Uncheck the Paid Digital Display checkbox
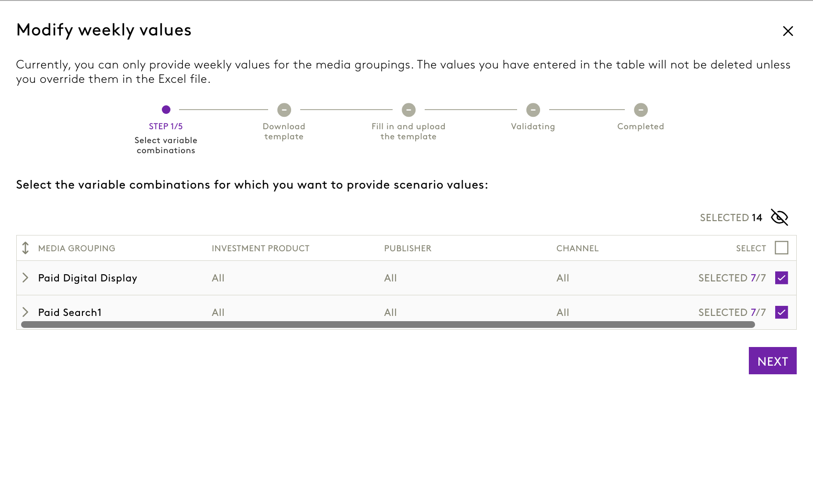The height and width of the screenshot is (504, 813). [781, 278]
